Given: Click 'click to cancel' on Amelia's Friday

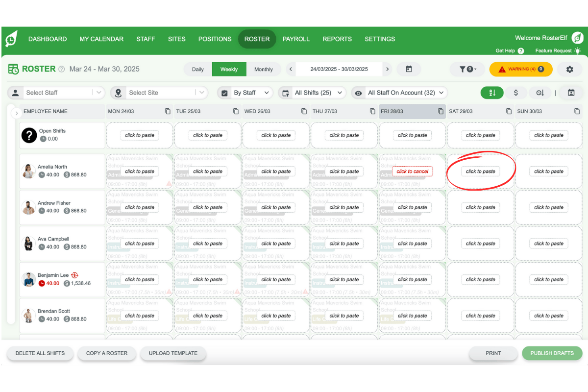Looking at the screenshot, I should (x=413, y=171).
